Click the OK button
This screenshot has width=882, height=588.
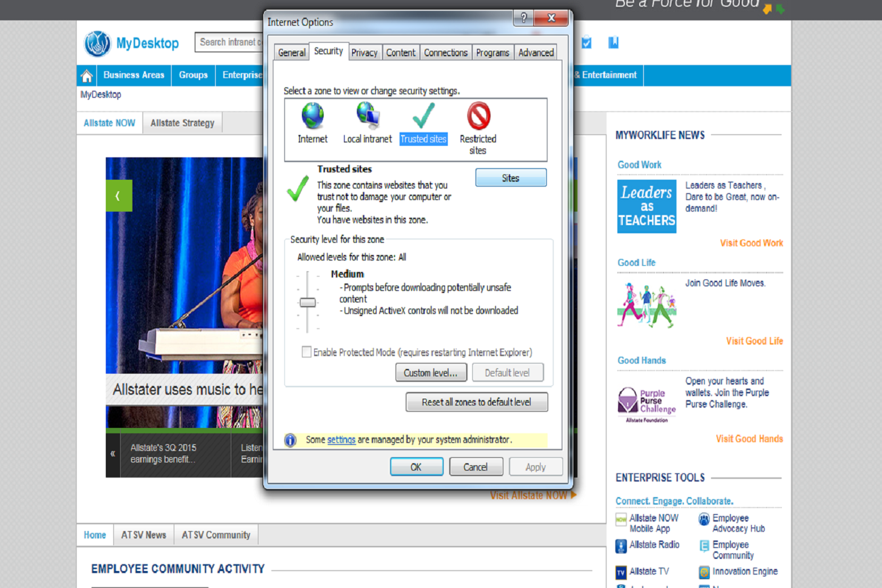tap(417, 467)
